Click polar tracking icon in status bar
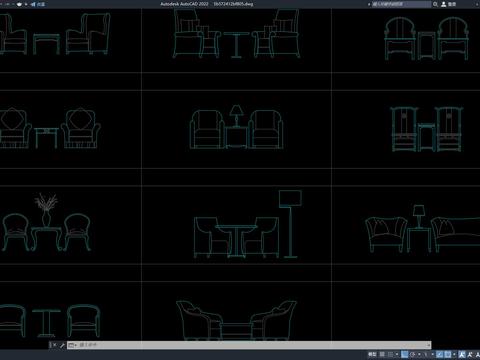 click(413, 354)
